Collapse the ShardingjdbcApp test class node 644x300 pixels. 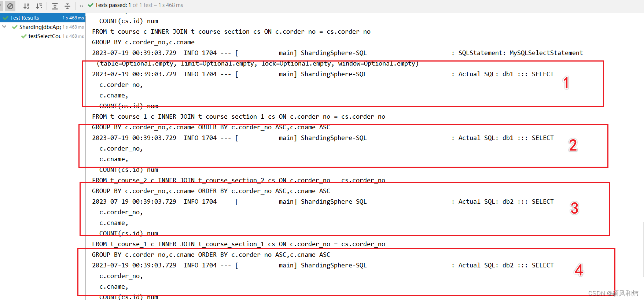[4, 27]
